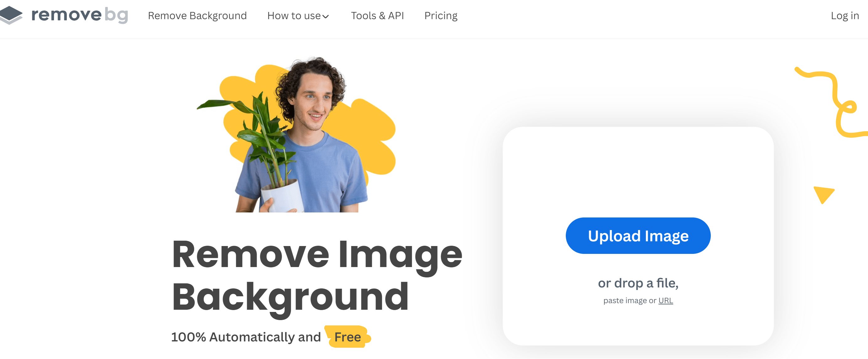Open the How to use menu
The width and height of the screenshot is (868, 359).
point(298,15)
